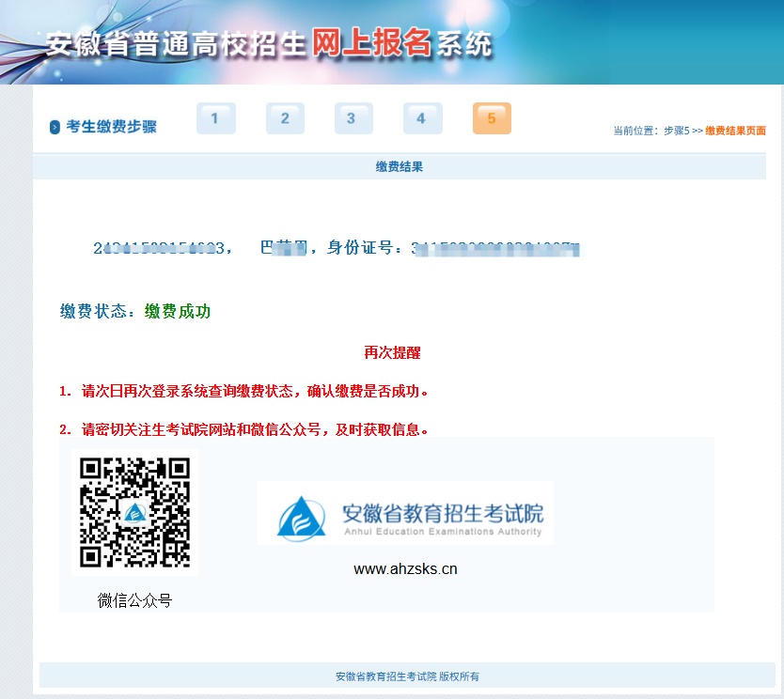Visit the www.ahzsks.cn website link
Viewport: 784px width, 699px height.
pyautogui.click(x=406, y=568)
